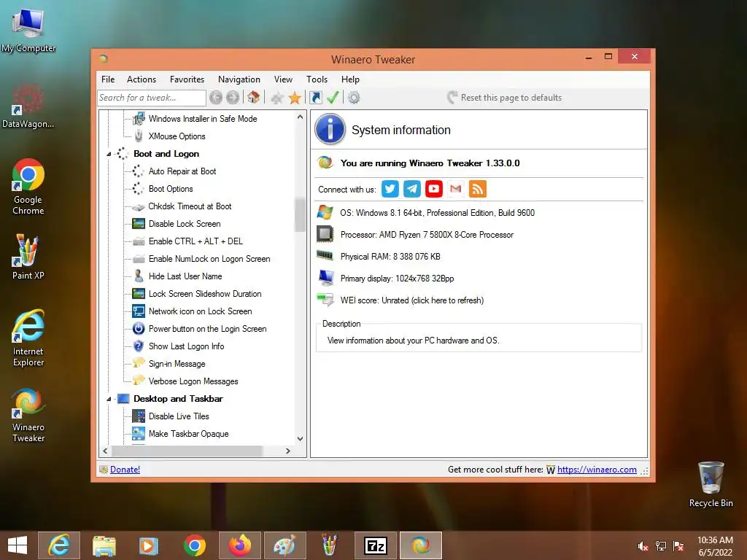Click horizontal scrollbar right arrow in tree
Image resolution: width=747 pixels, height=560 pixels.
[287, 451]
